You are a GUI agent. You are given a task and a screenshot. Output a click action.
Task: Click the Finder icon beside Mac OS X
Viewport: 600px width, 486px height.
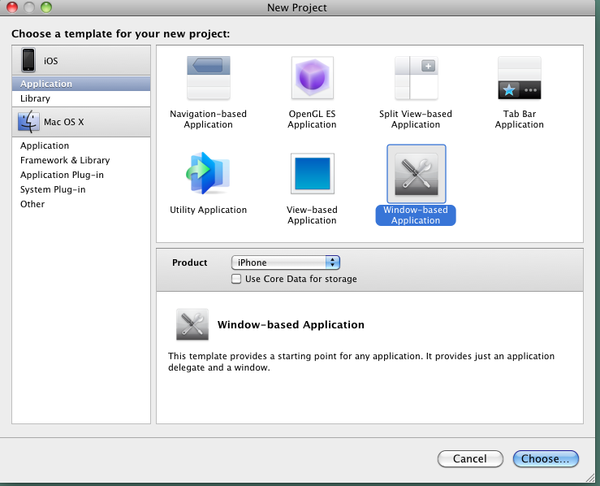29,121
